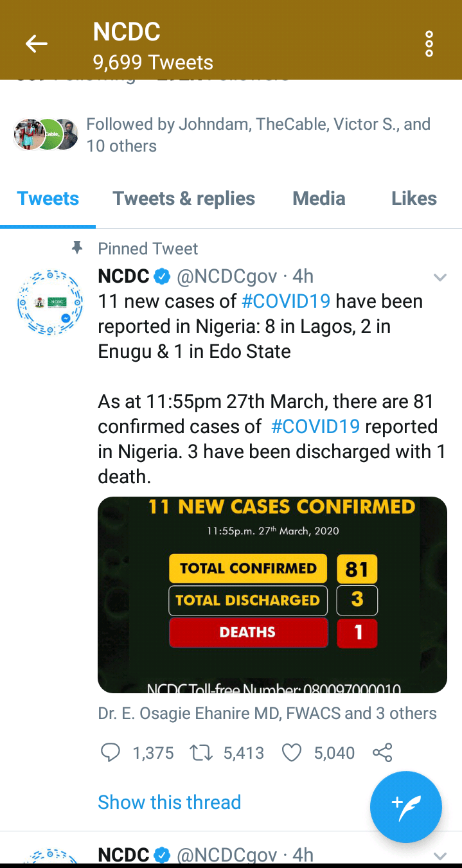Open the 11 New Cases Confirmed image

pos(272,594)
